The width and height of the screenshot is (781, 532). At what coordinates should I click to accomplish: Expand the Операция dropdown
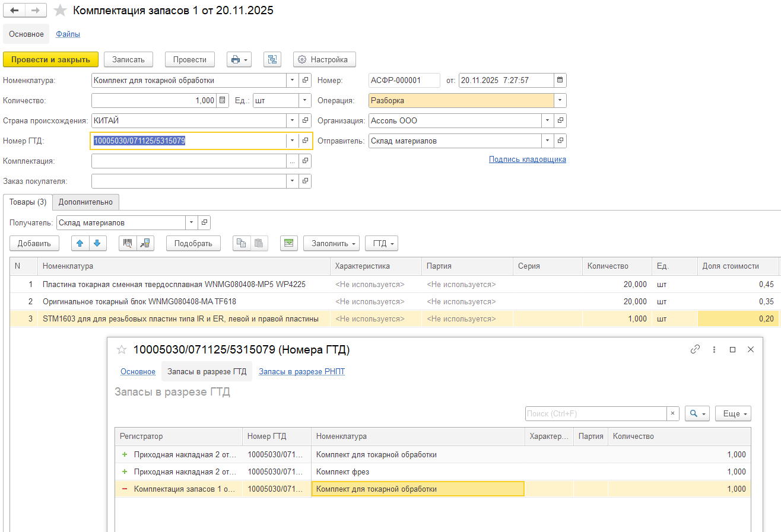560,101
